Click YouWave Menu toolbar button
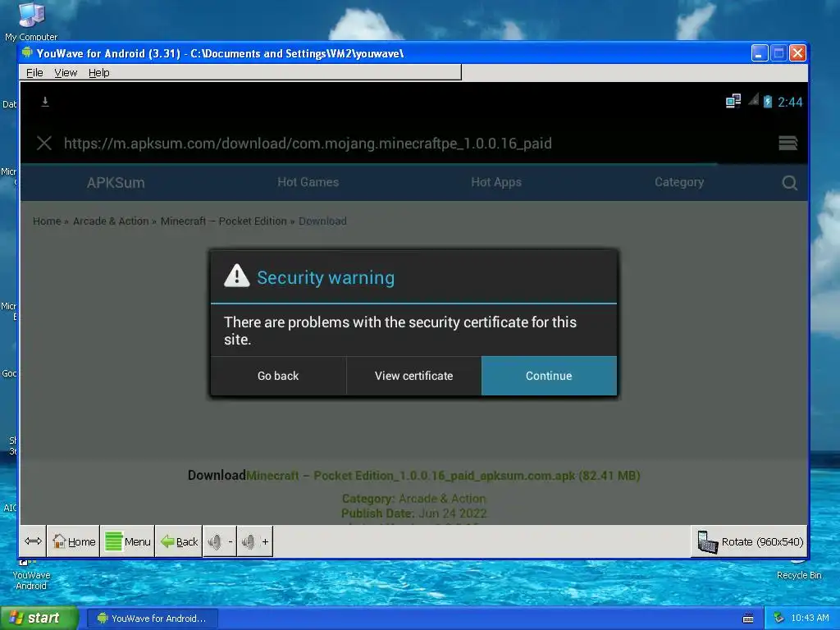 pyautogui.click(x=127, y=541)
